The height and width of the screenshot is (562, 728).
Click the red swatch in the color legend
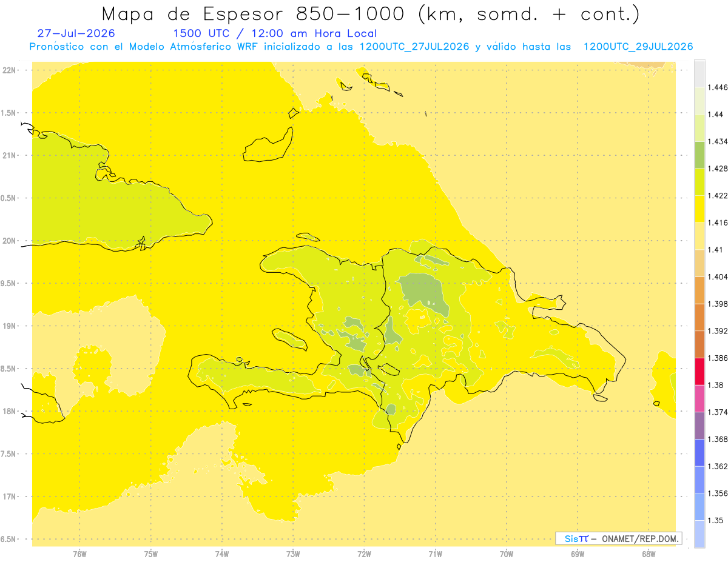699,371
